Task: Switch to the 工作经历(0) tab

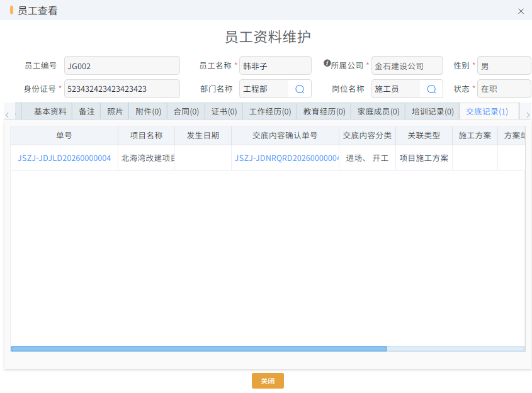Action: coord(270,111)
